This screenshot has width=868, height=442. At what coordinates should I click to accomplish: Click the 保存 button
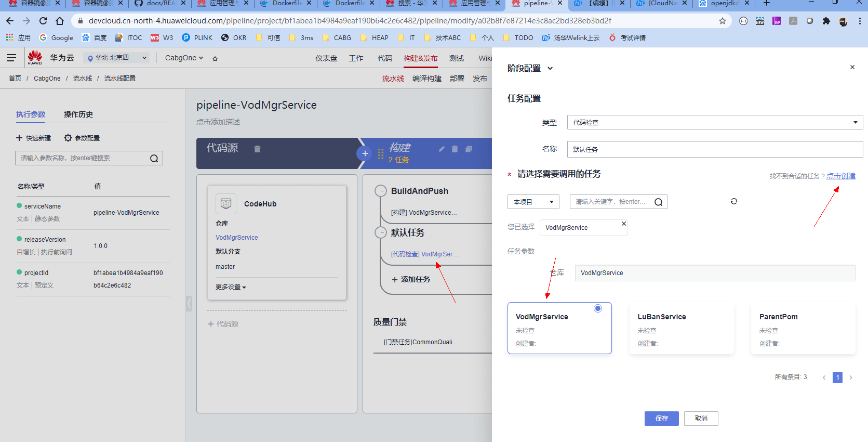(662, 419)
